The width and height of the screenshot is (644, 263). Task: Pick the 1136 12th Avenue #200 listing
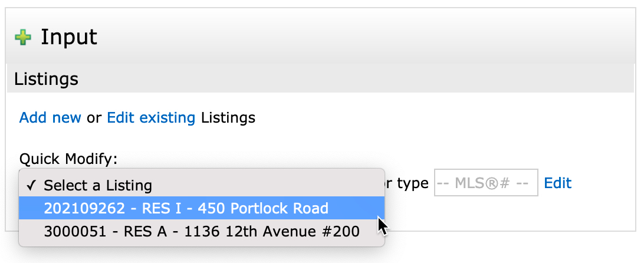(x=201, y=232)
